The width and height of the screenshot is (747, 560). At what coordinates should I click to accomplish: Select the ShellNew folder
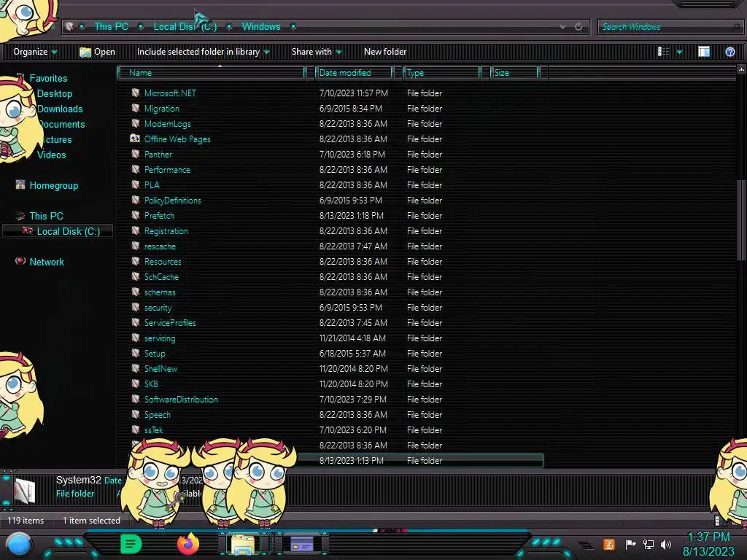[x=160, y=368]
